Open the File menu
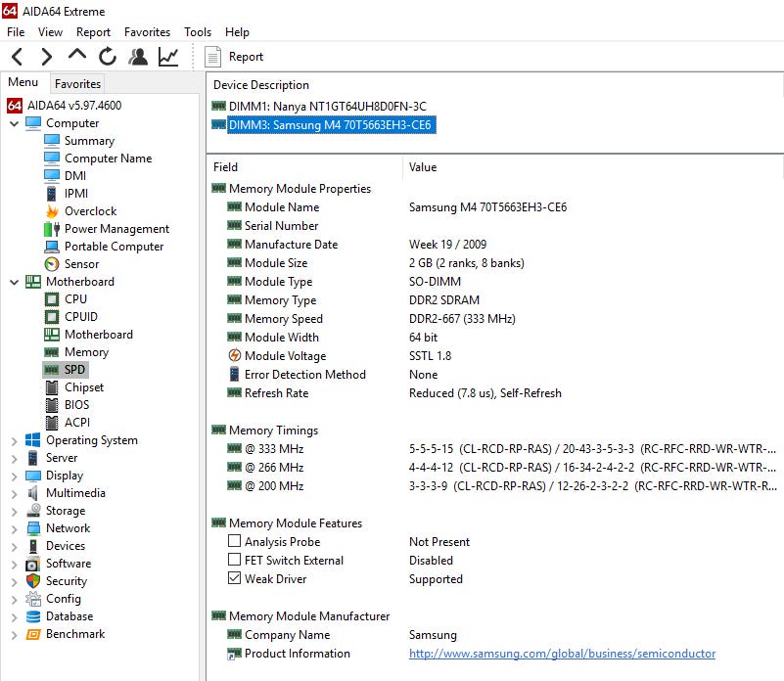 [x=16, y=32]
